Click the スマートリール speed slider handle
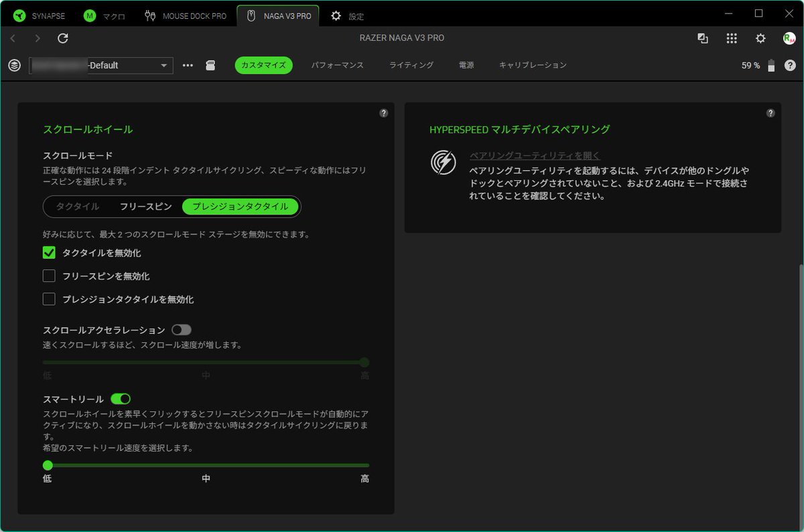 tap(48, 465)
